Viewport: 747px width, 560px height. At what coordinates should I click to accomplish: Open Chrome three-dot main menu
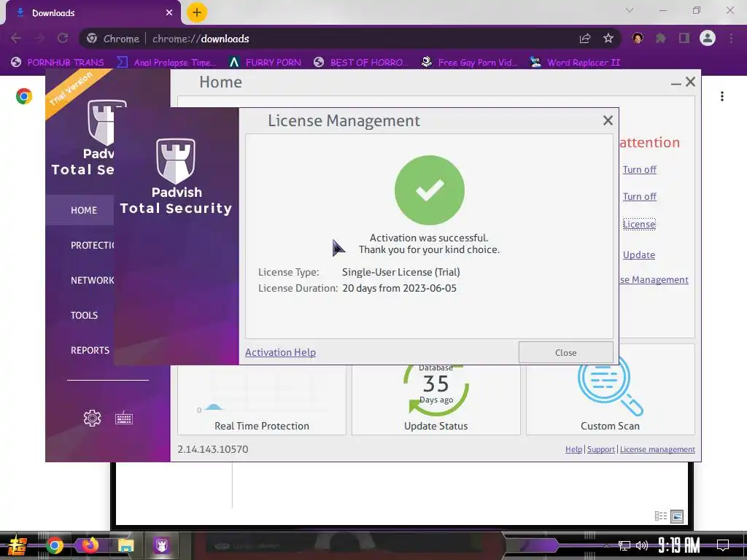pos(731,38)
